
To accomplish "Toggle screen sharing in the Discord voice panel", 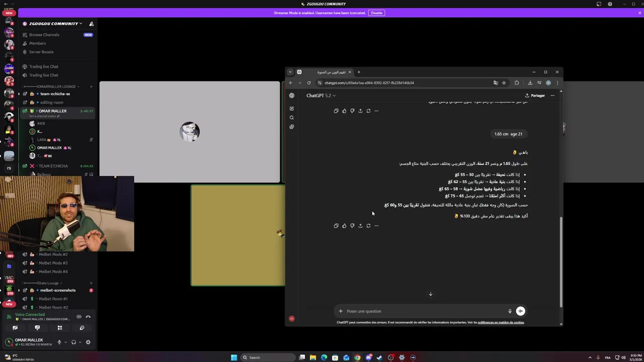I will tap(37, 328).
